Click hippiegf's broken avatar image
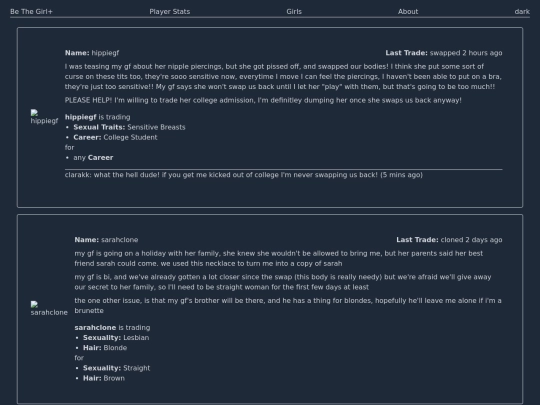540x405 pixels. pos(44,117)
